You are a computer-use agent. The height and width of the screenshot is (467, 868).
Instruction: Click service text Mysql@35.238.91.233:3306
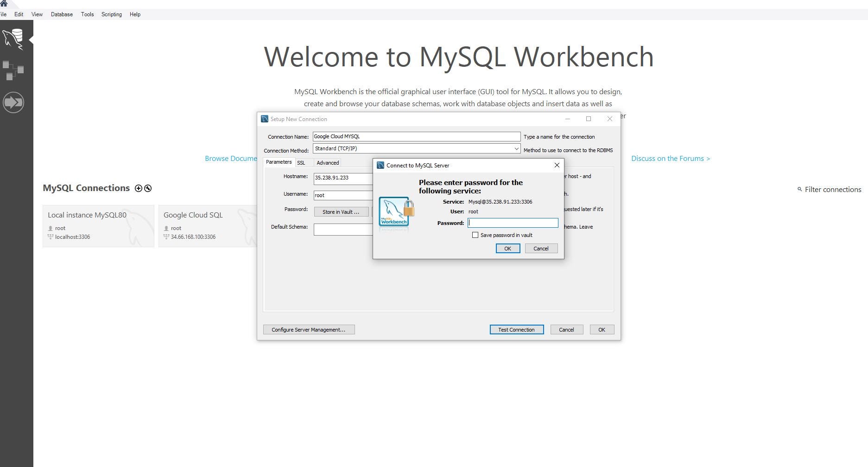click(x=500, y=202)
